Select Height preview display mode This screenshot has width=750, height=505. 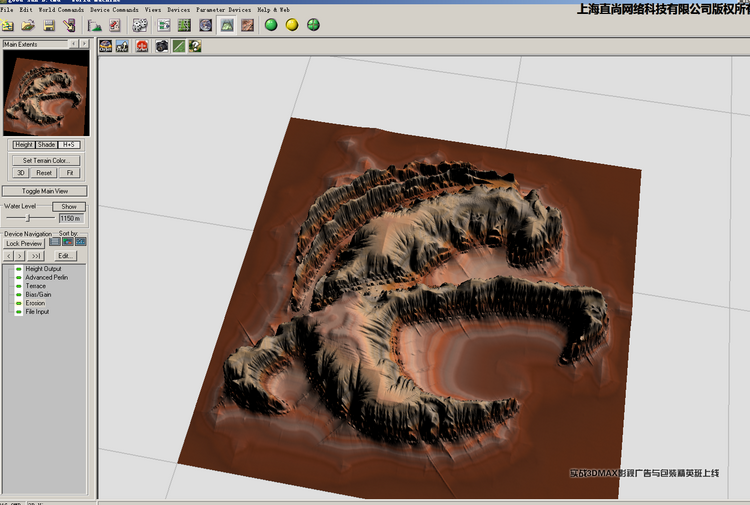pos(23,144)
